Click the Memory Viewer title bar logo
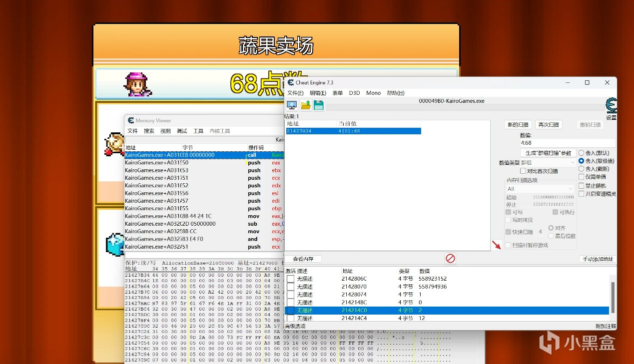 [x=131, y=120]
